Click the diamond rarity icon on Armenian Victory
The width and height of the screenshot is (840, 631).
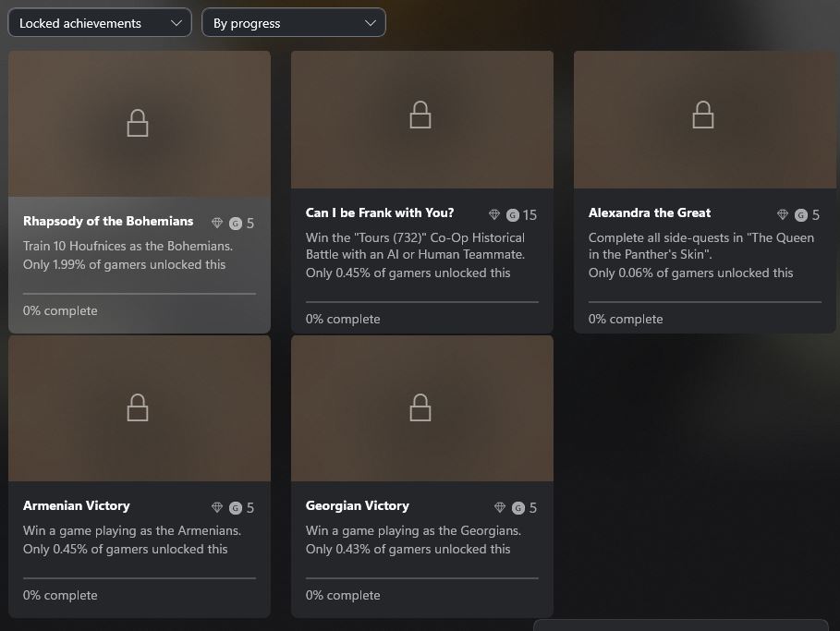[x=217, y=507]
